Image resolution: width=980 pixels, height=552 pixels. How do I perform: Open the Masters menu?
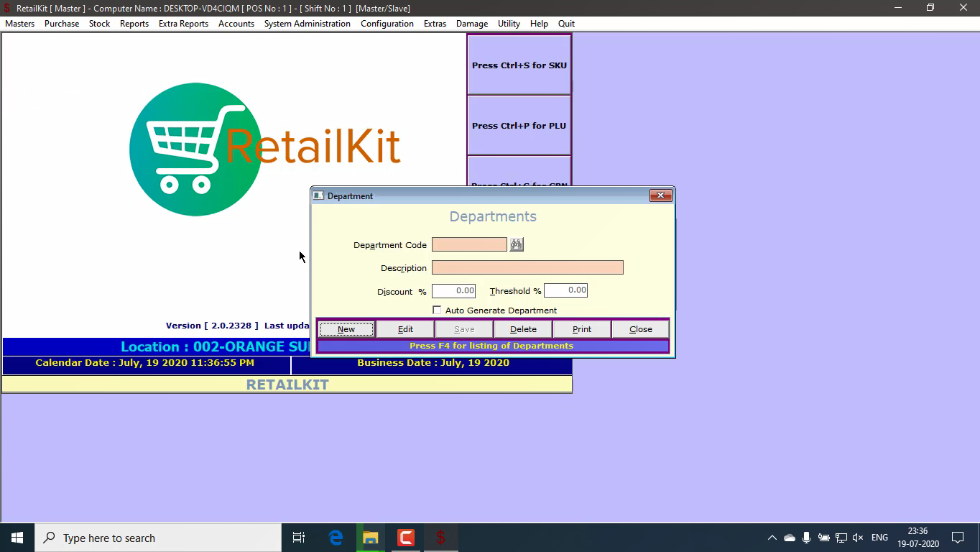[x=20, y=24]
